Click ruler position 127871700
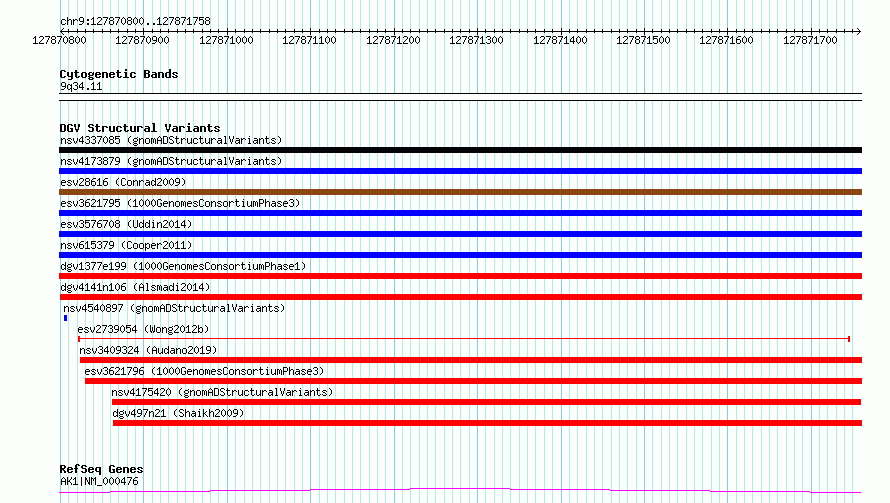This screenshot has width=890, height=503. tap(811, 40)
